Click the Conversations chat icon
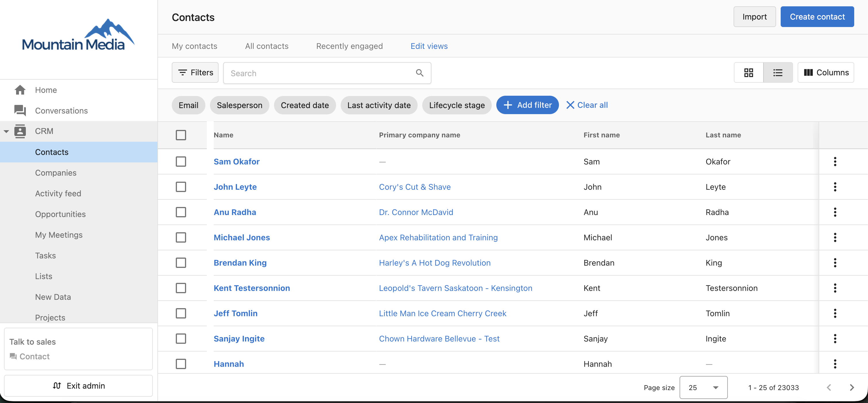Viewport: 868px width, 403px height. click(20, 111)
